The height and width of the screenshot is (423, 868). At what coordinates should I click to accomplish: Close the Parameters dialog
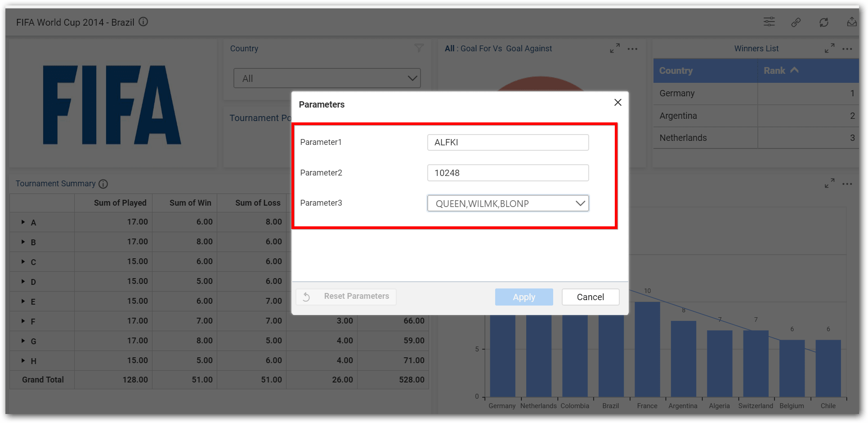(617, 103)
